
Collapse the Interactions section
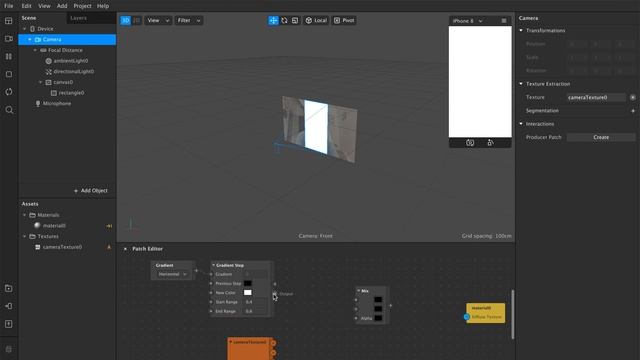click(x=521, y=124)
